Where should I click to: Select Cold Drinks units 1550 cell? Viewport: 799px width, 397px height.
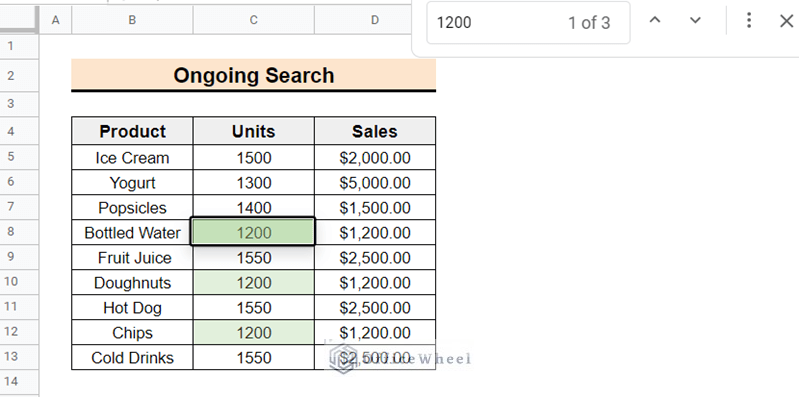[253, 357]
